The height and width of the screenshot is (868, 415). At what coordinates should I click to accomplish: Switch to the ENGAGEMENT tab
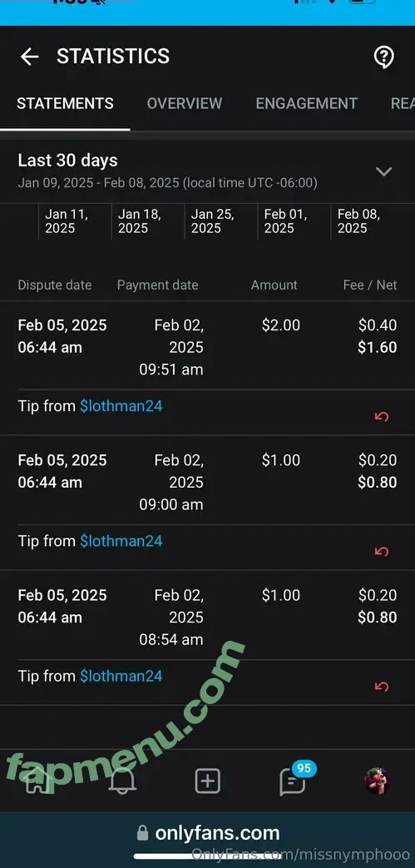pyautogui.click(x=307, y=103)
